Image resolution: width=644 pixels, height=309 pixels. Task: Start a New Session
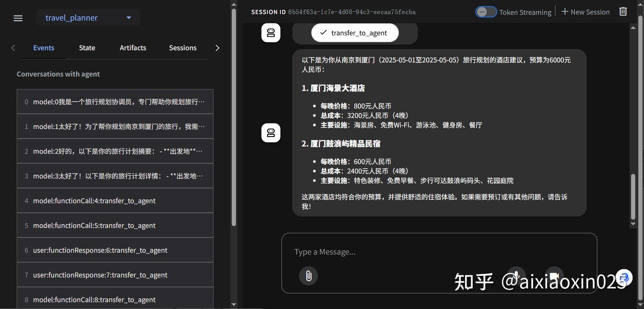coord(585,12)
